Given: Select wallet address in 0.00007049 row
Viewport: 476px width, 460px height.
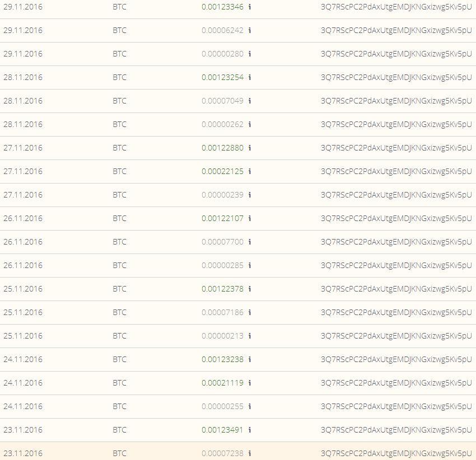Looking at the screenshot, I should pos(396,101).
